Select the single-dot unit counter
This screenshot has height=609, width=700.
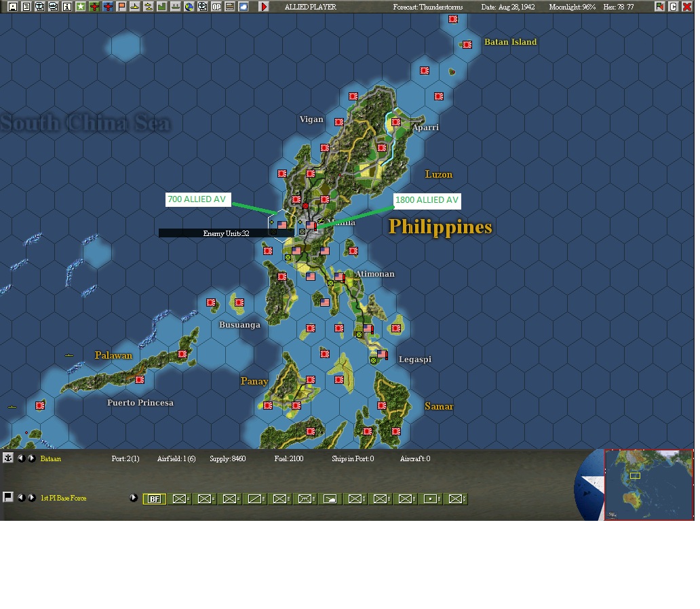430,498
